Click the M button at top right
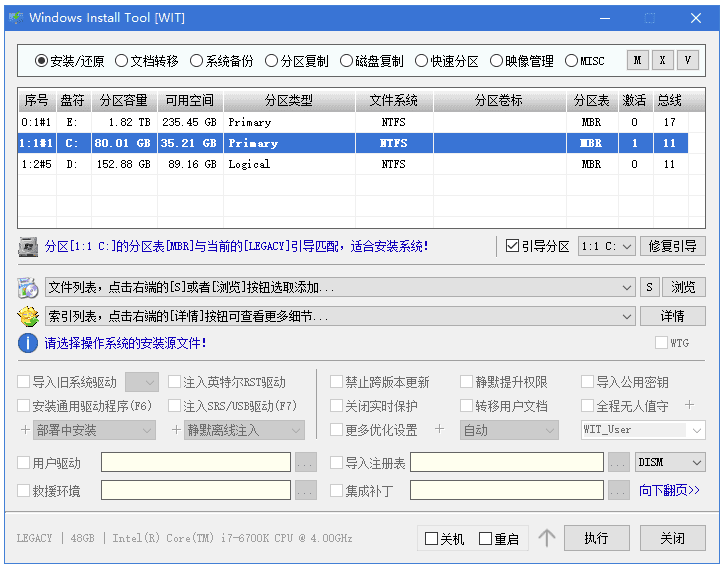The width and height of the screenshot is (725, 569). tap(637, 60)
